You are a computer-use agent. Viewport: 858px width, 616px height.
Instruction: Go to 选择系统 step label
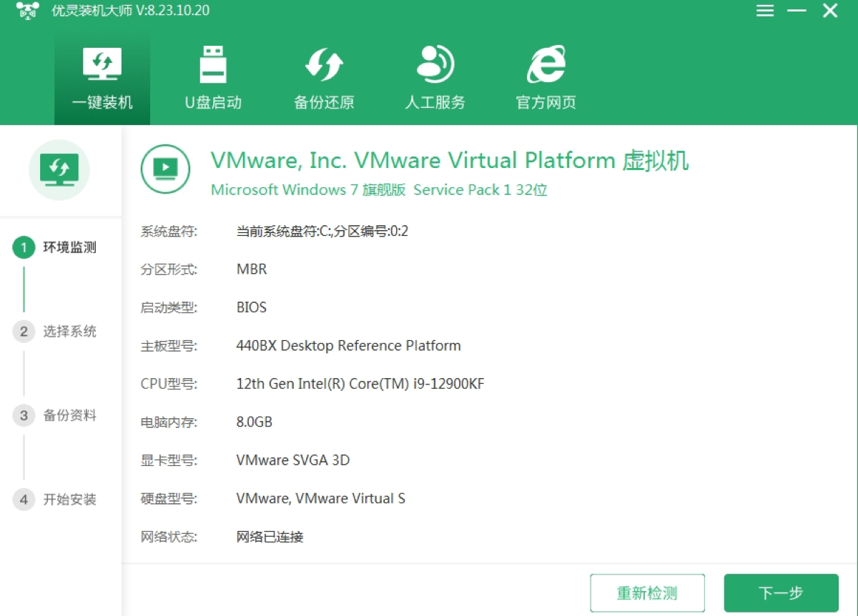pos(69,332)
